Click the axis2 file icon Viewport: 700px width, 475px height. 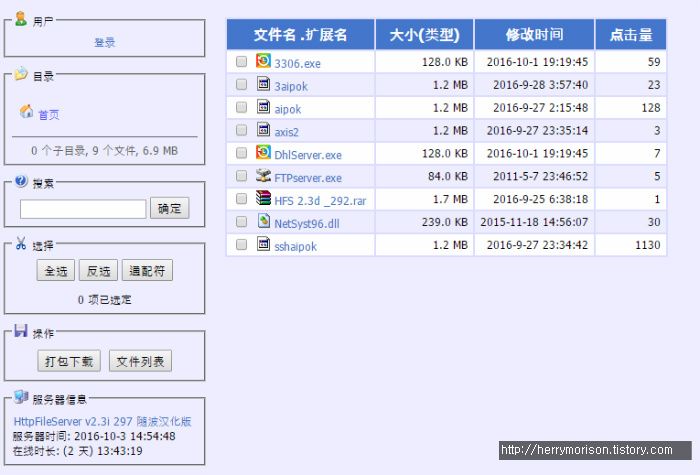pyautogui.click(x=263, y=129)
